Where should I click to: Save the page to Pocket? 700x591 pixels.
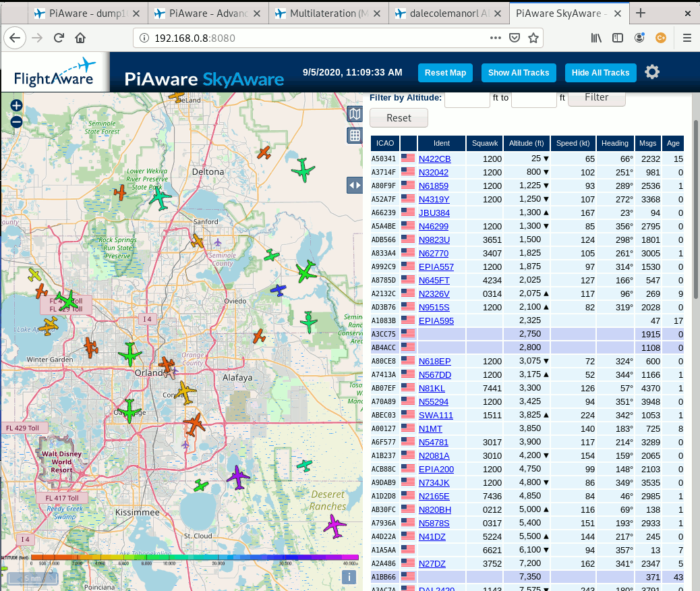515,38
